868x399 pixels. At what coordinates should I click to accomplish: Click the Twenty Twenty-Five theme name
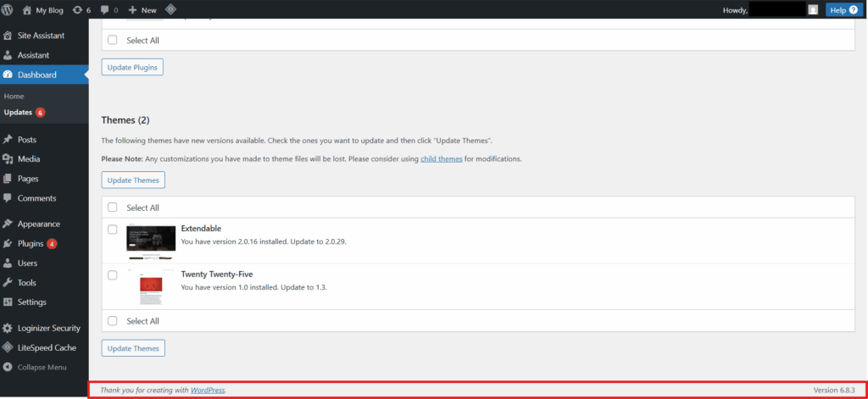click(217, 274)
